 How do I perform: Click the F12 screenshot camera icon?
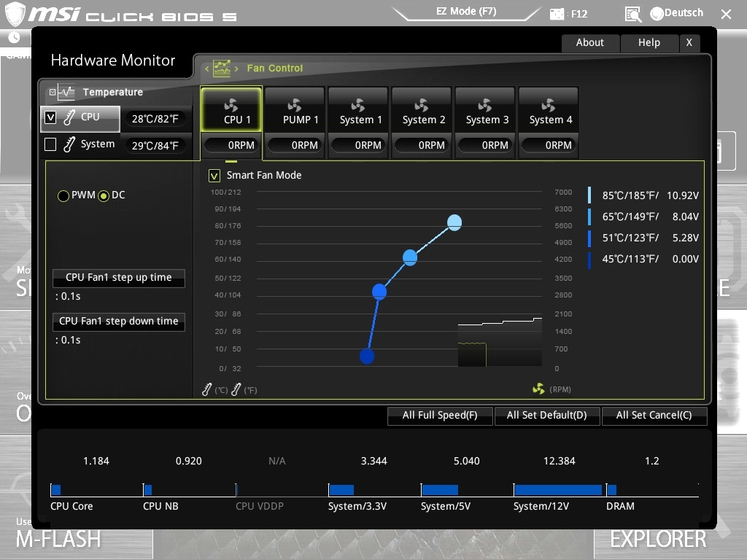pyautogui.click(x=557, y=14)
